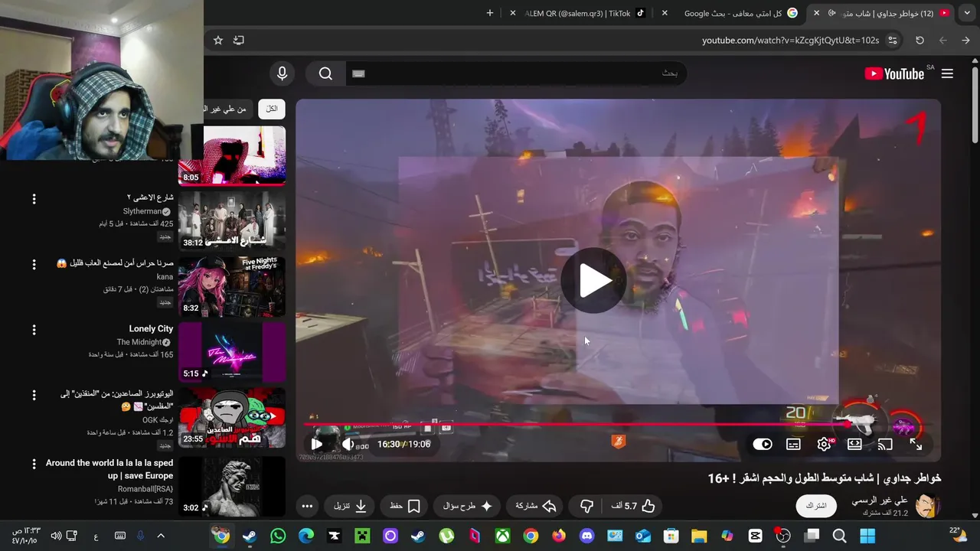
Task: Bookmark this page with the star
Action: (x=218, y=40)
